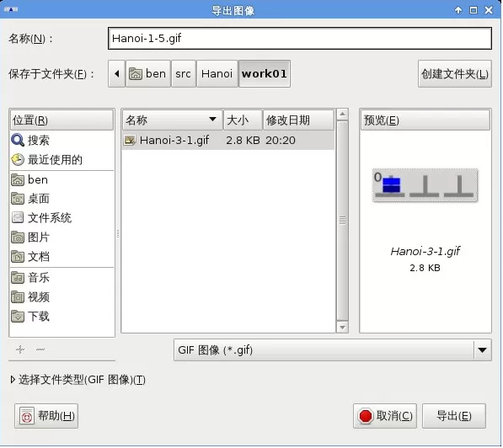
Task: Select the work01 folder path button
Action: 265,74
